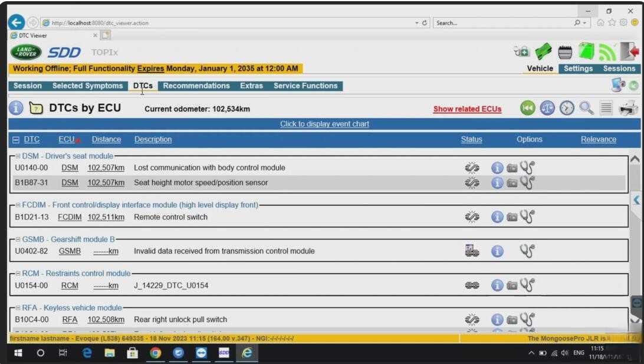
Task: Open the Settings top menu
Action: point(578,68)
